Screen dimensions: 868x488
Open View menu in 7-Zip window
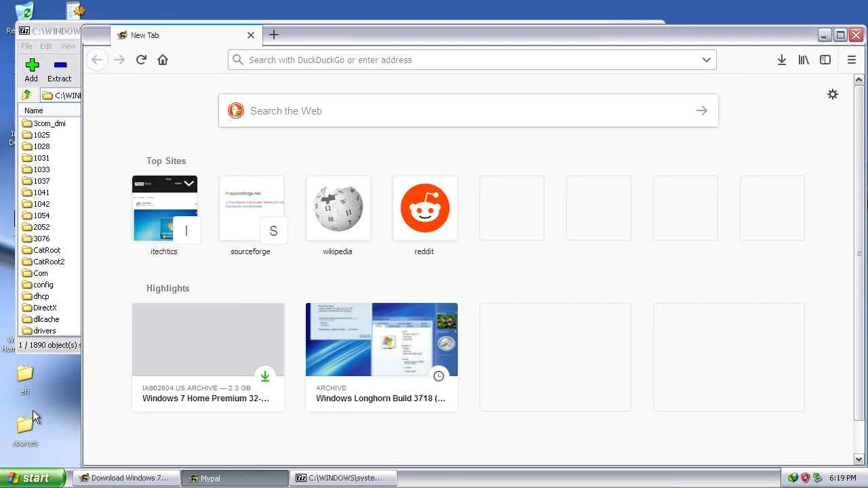point(68,46)
